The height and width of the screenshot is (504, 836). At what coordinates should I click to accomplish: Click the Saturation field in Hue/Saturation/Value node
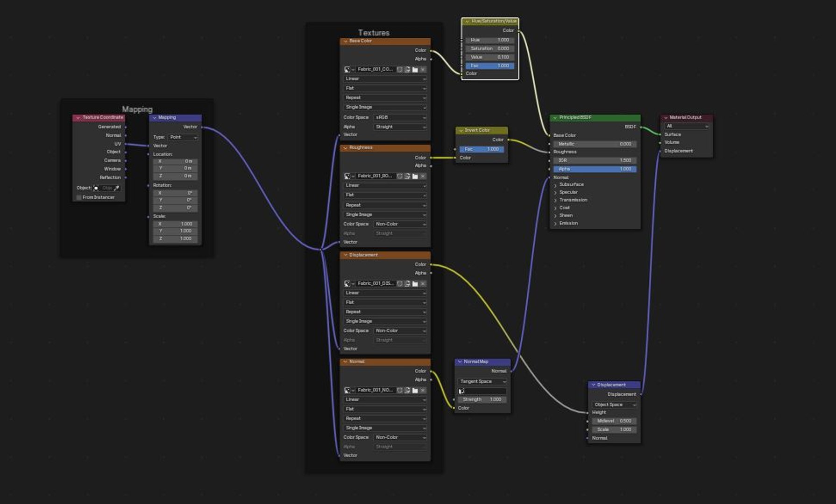click(490, 49)
